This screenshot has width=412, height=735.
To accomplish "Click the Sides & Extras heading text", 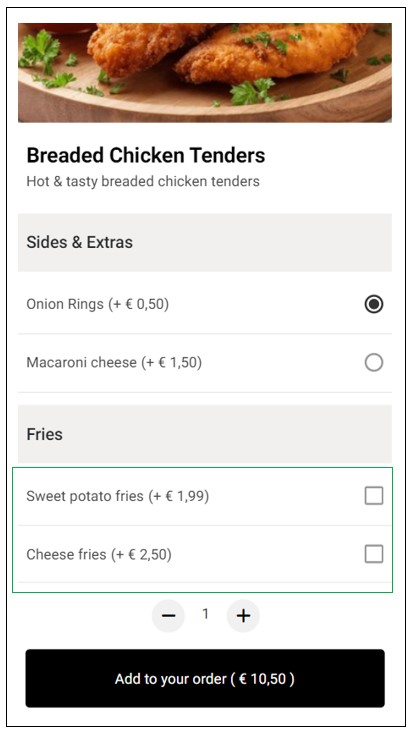I will coord(80,242).
